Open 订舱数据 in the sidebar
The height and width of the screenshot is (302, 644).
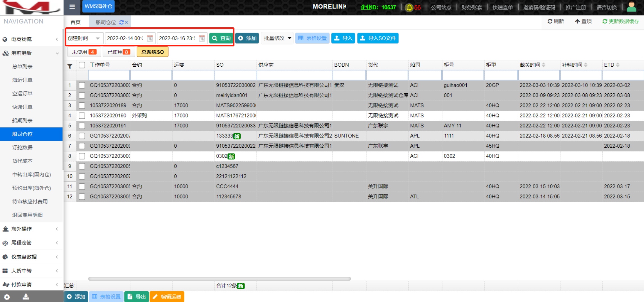pyautogui.click(x=22, y=147)
